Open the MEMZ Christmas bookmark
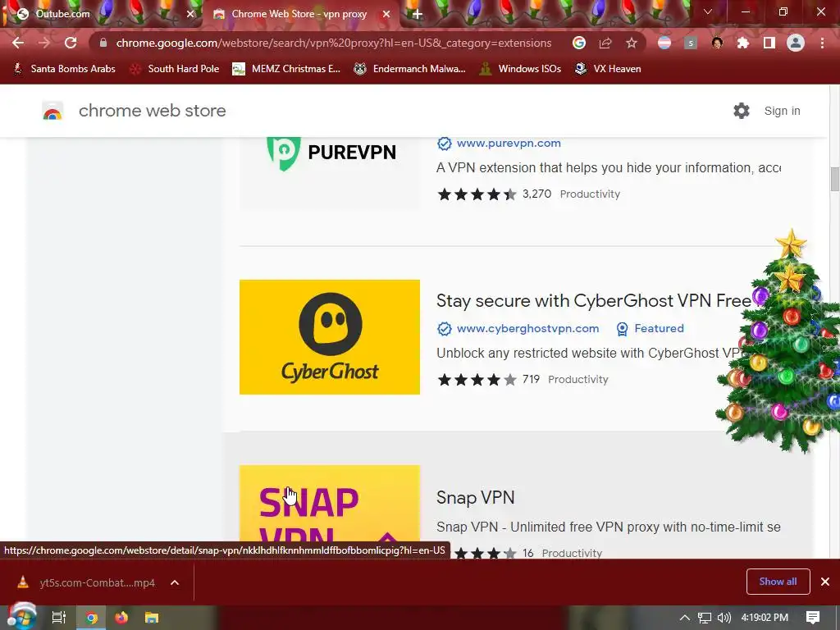The image size is (840, 630). [286, 69]
